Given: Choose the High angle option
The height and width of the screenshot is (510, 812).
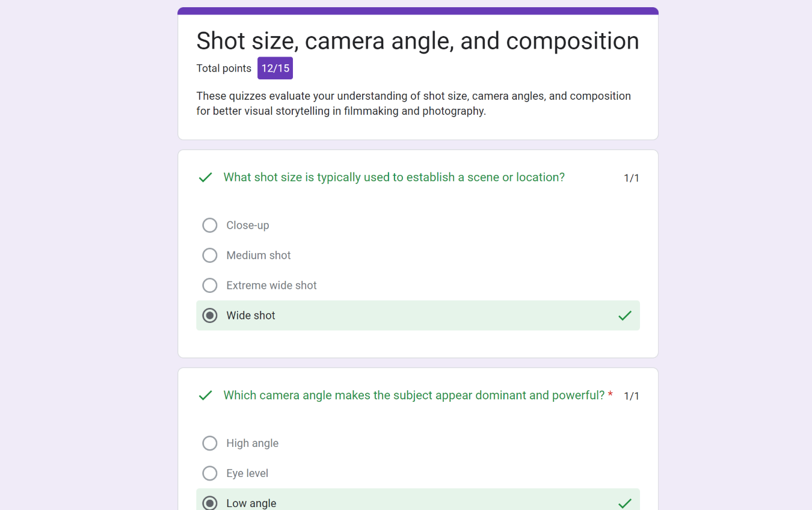Looking at the screenshot, I should click(x=210, y=443).
